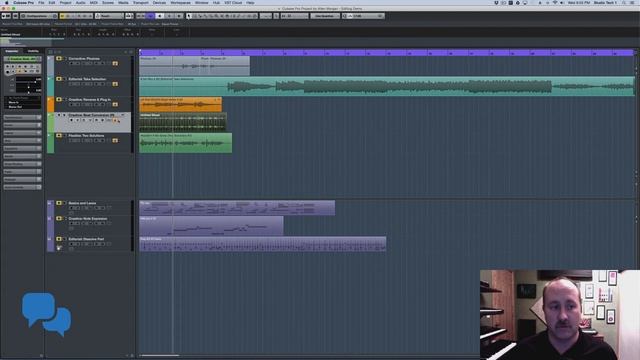Screen dimensions: 640x360
Task: Open dropdown arrow on Creative: Beat Correction track
Action: click(122, 115)
